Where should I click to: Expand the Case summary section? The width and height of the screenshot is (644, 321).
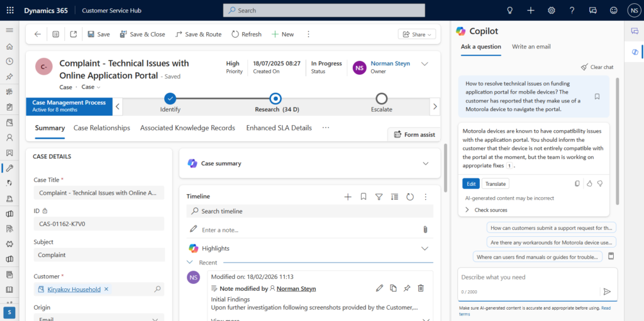coord(426,163)
